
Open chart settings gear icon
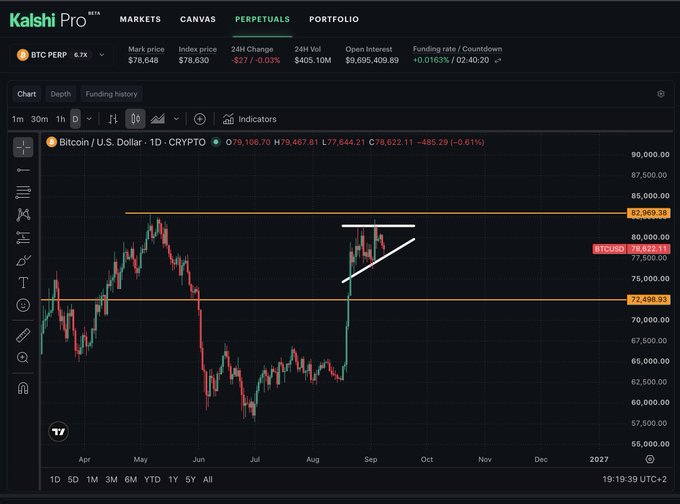[660, 94]
